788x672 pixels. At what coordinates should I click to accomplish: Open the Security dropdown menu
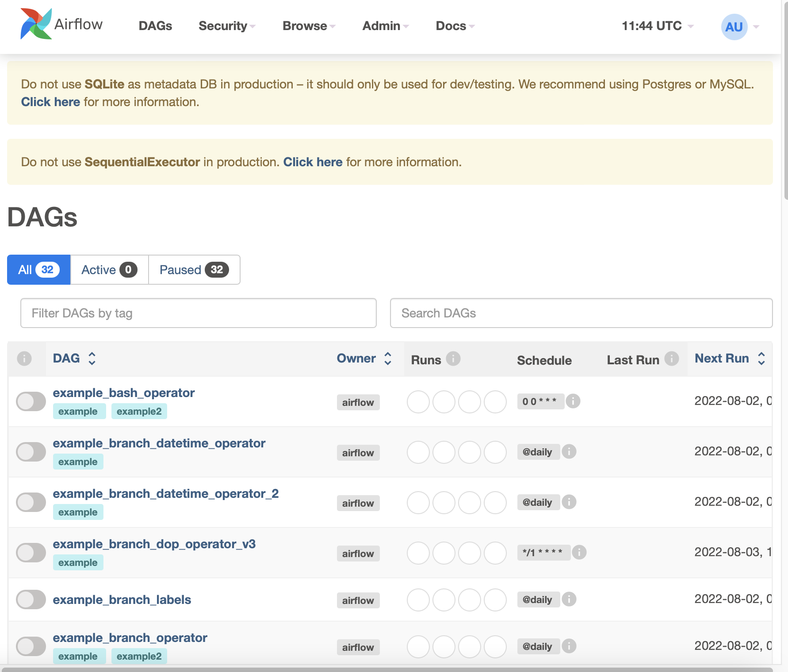[x=227, y=26]
